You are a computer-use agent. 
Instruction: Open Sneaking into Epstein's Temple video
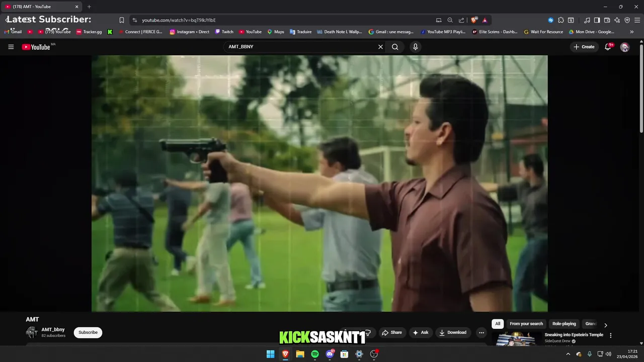(574, 335)
